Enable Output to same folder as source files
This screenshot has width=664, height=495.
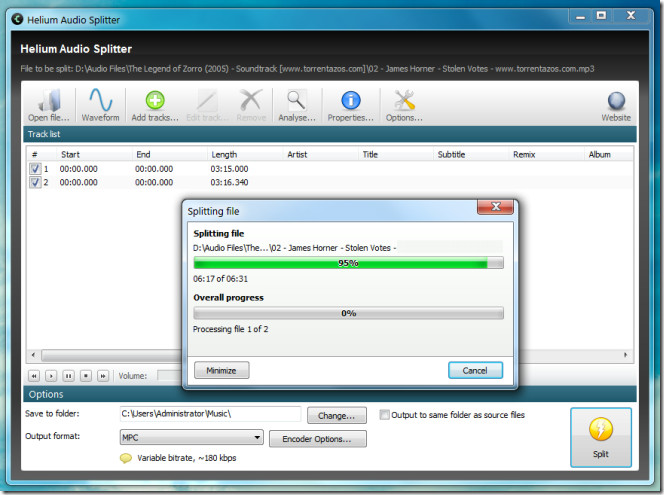click(385, 415)
